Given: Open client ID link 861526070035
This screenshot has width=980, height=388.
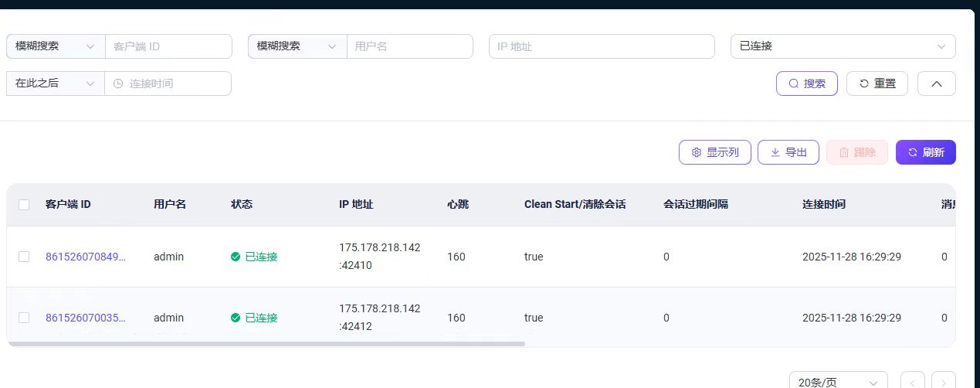Looking at the screenshot, I should pos(85,318).
